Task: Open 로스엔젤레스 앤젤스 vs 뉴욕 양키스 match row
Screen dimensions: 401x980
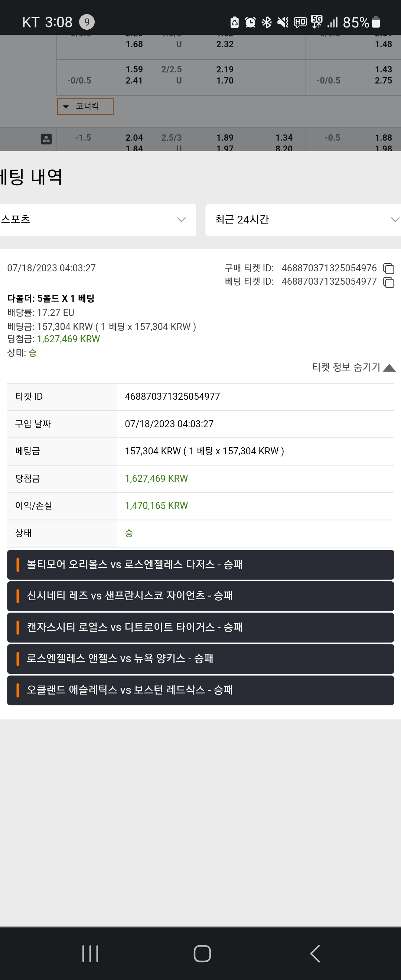Action: tap(200, 659)
